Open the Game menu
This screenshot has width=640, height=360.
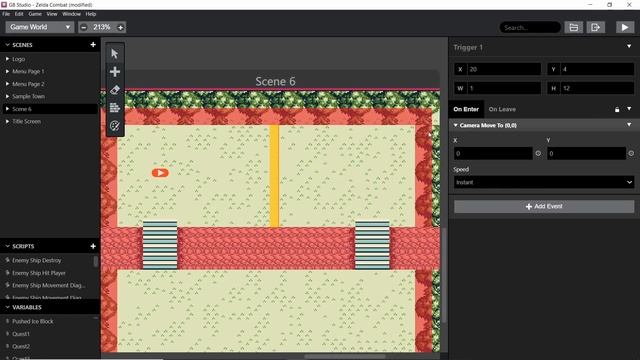pos(35,14)
